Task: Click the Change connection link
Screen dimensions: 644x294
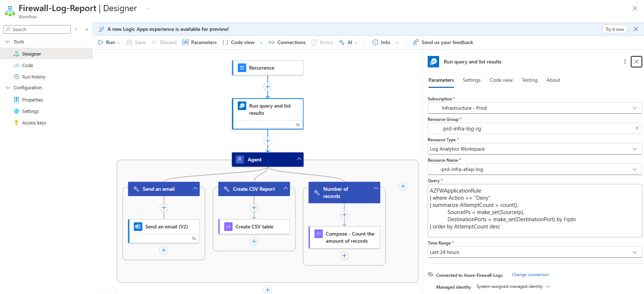Action: [x=530, y=275]
